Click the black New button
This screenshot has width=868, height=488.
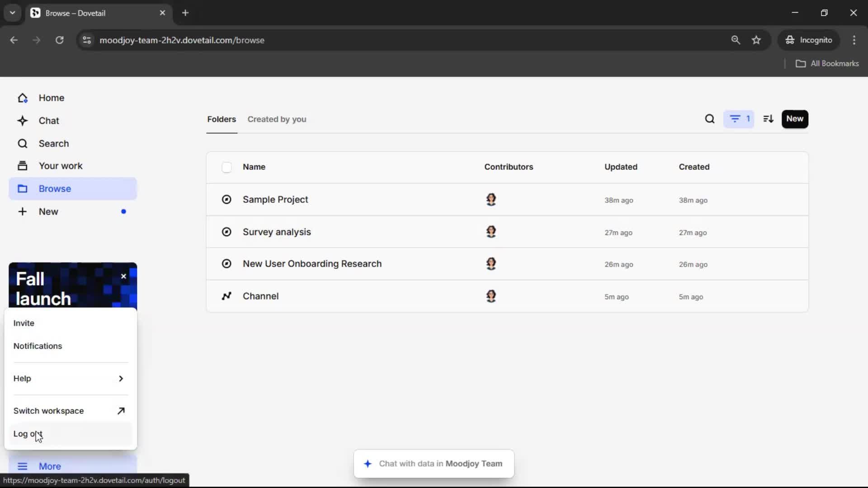(x=794, y=119)
